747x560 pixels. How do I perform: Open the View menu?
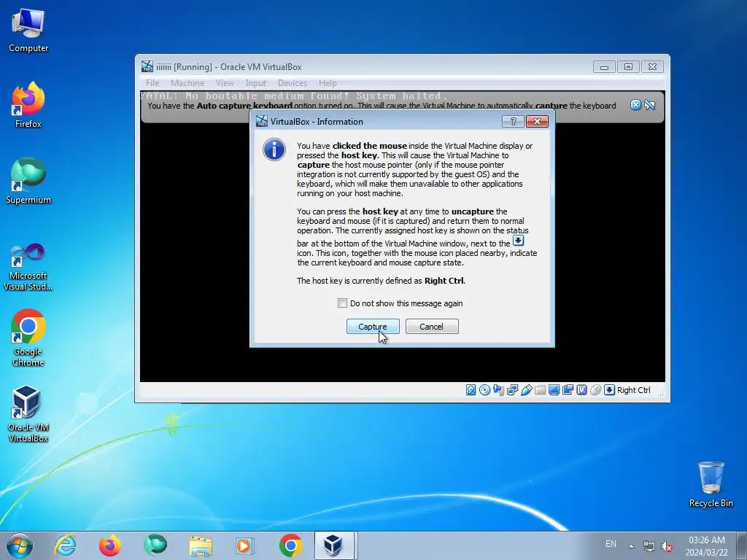[x=225, y=83]
